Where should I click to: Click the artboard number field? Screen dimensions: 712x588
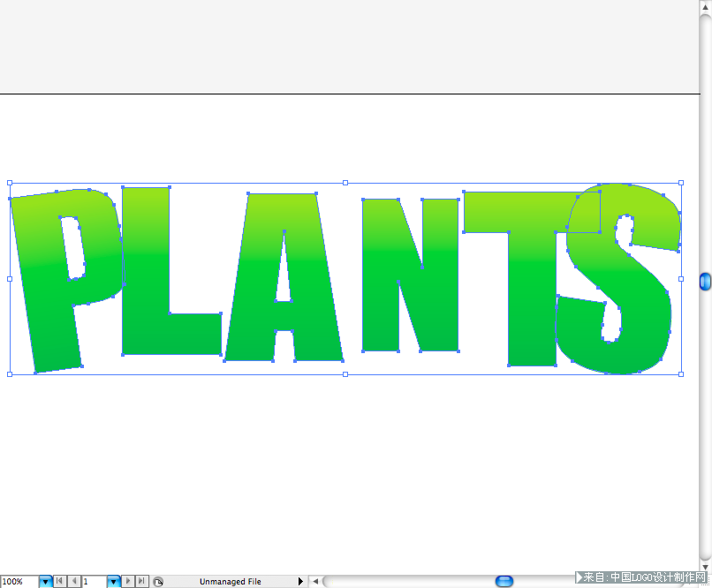[x=94, y=582]
